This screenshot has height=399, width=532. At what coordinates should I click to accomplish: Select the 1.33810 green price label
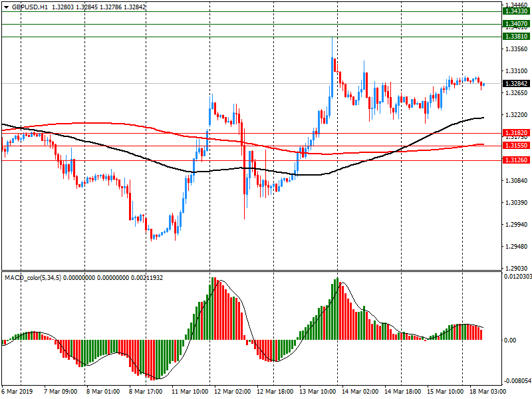click(516, 37)
